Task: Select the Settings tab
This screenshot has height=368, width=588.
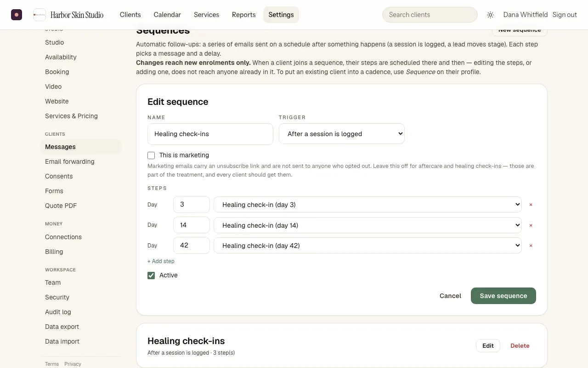Action: [281, 15]
